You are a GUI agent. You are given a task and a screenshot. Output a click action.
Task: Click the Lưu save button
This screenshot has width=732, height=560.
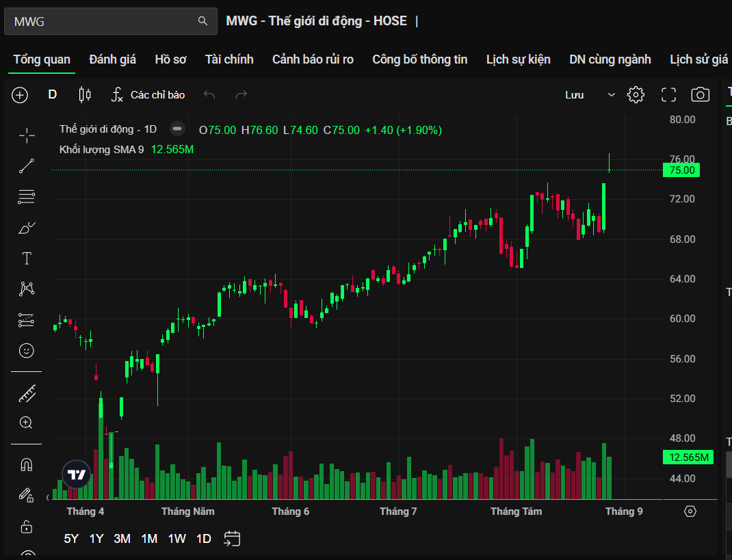click(575, 95)
